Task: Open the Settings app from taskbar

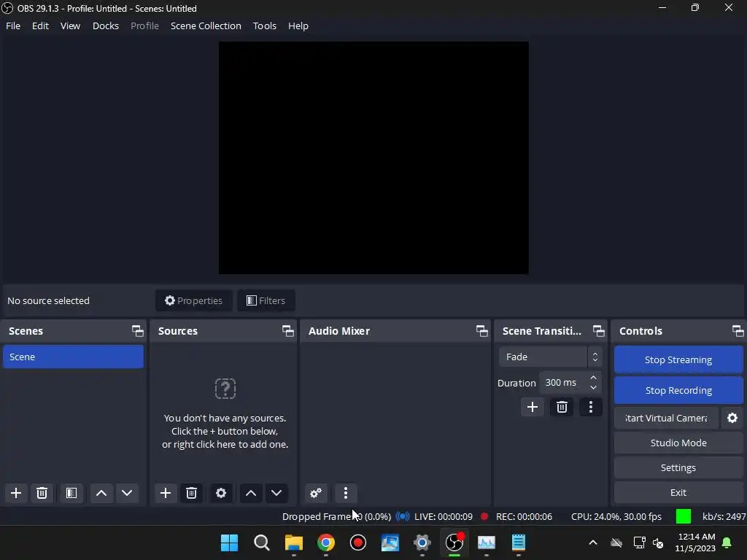Action: coord(422,542)
